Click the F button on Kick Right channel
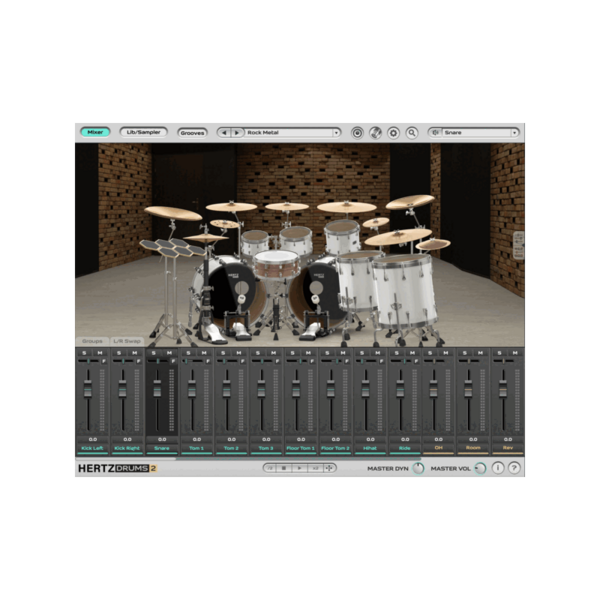Viewport: 600px width, 600px height. tap(139, 361)
